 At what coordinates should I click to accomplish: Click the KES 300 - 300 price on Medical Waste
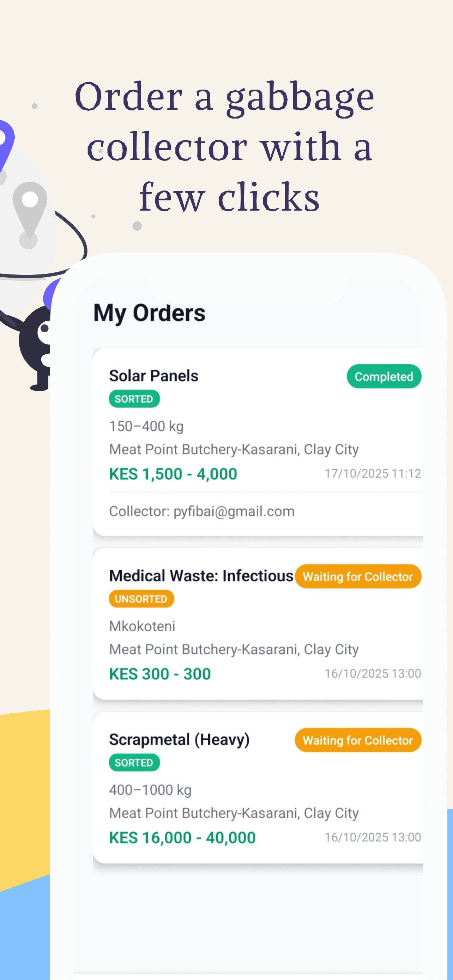click(x=159, y=673)
